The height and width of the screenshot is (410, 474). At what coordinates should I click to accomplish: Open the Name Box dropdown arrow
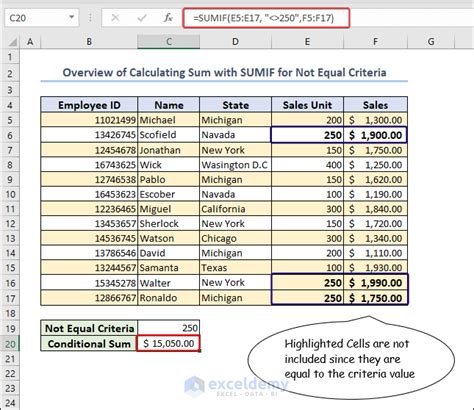pyautogui.click(x=71, y=17)
